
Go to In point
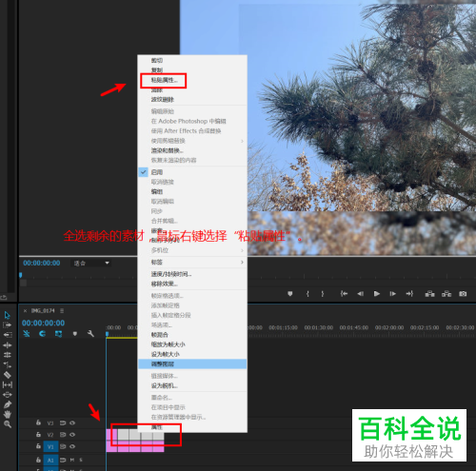tap(344, 294)
